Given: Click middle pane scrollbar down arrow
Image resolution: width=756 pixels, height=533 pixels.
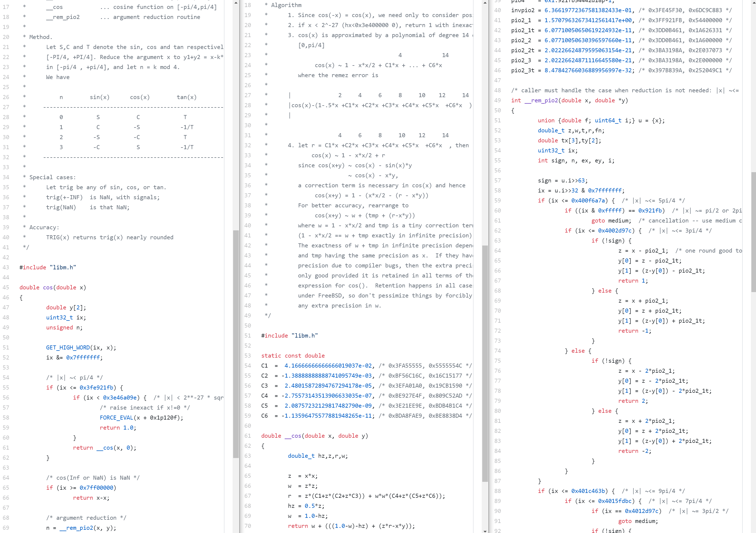Looking at the screenshot, I should click(485, 530).
